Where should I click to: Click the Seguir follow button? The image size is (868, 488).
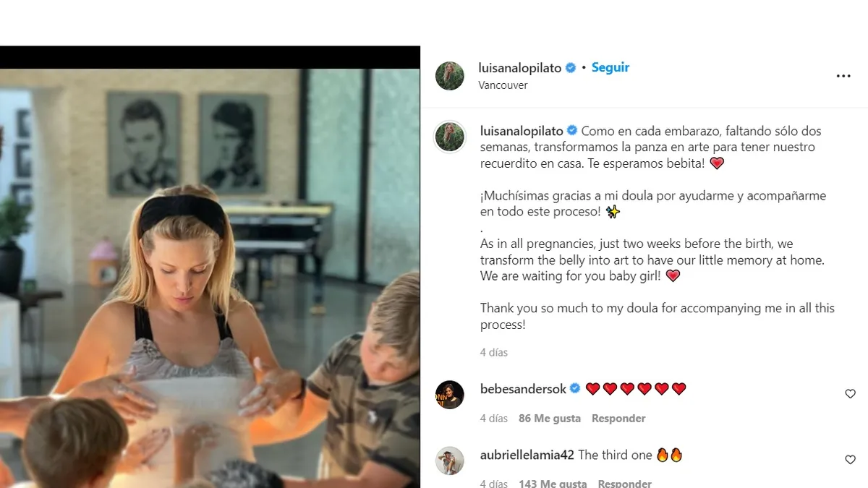click(x=610, y=67)
